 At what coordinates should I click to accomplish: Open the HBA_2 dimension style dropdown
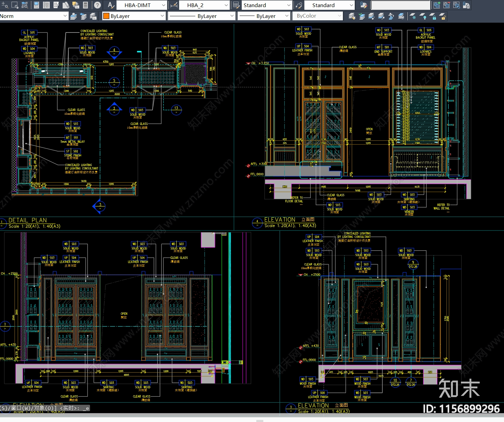tap(204, 5)
